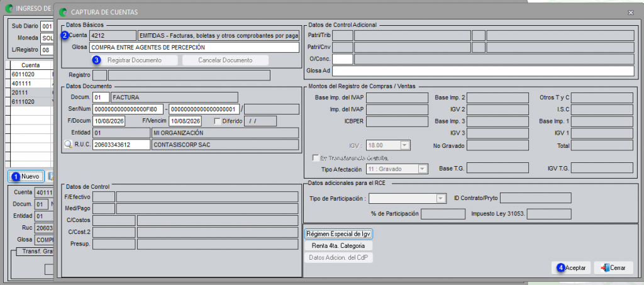Viewport: 644px width, 285px height.
Task: Click the % de Participación field
Action: [x=443, y=215]
